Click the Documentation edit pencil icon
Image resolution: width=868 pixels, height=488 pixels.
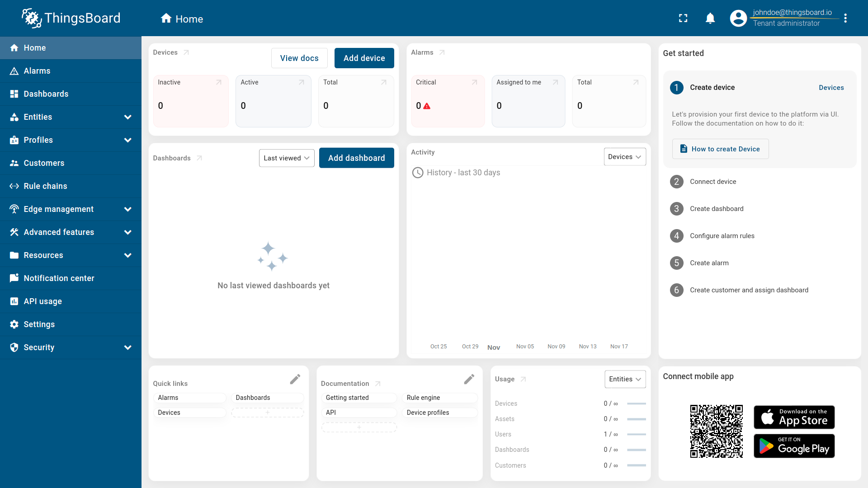click(469, 379)
